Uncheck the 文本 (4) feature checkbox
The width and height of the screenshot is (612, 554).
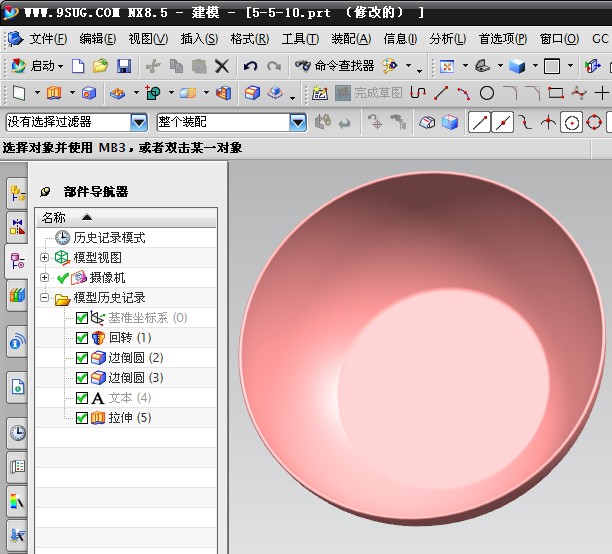(82, 398)
